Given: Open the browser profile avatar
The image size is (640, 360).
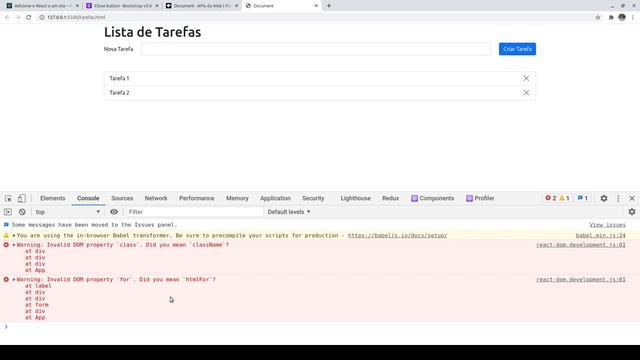Looking at the screenshot, I should pos(622,17).
